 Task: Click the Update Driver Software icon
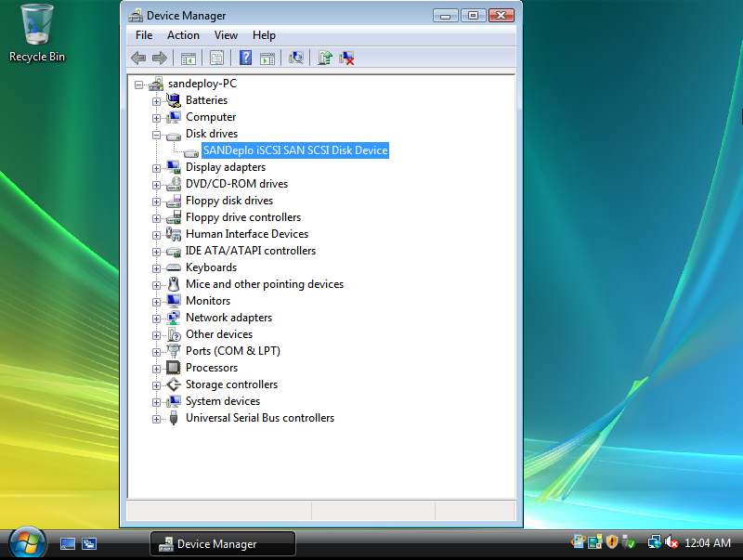[324, 59]
